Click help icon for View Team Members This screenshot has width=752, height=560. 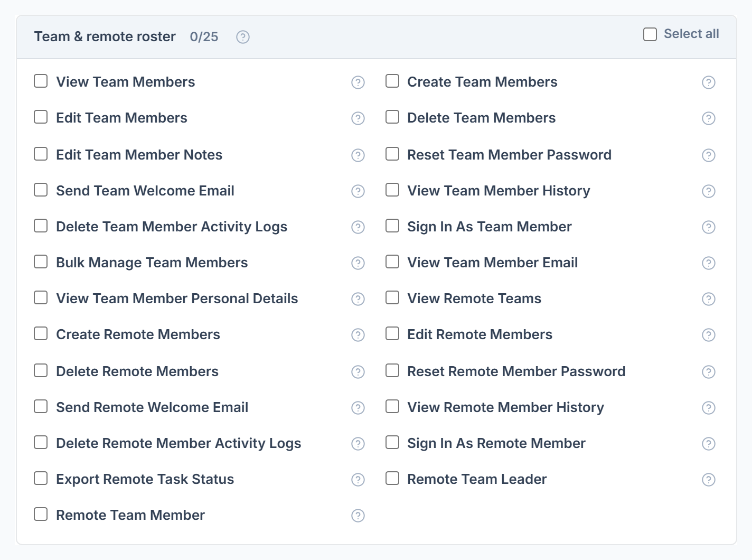pos(358,82)
